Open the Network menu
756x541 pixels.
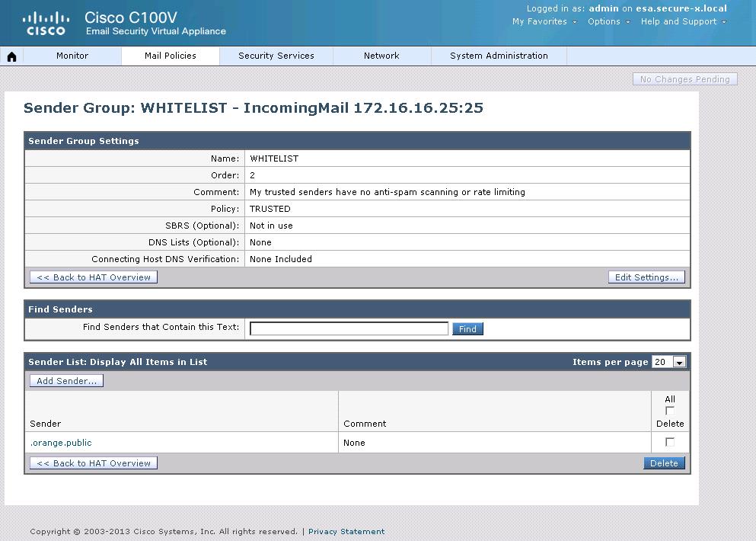(x=381, y=56)
